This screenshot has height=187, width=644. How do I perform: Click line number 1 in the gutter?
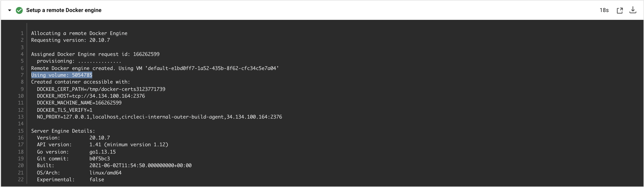22,33
